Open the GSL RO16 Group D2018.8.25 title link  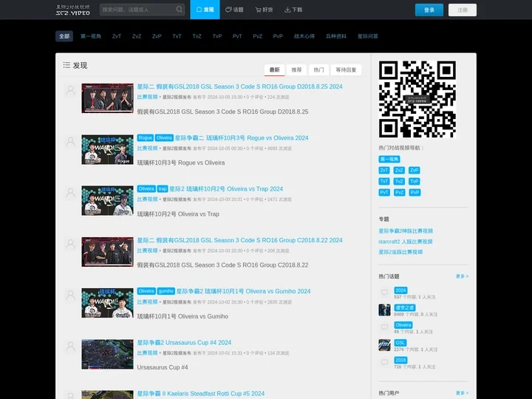coord(239,86)
